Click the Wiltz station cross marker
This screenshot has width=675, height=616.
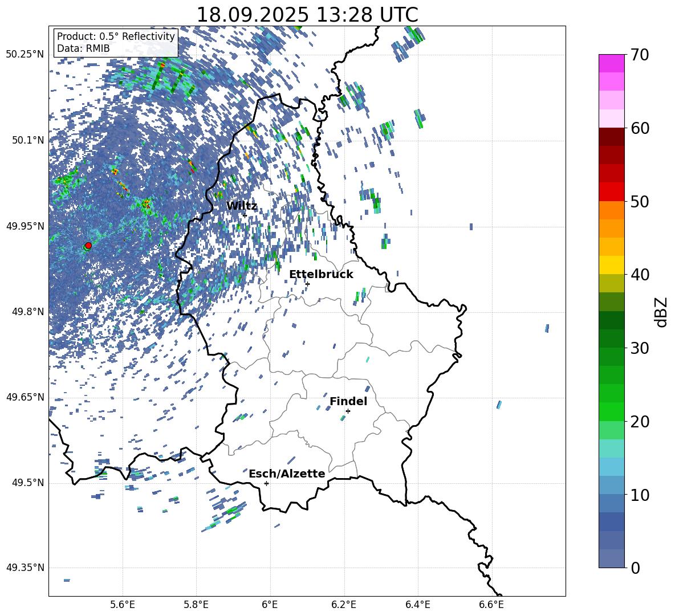coord(245,215)
